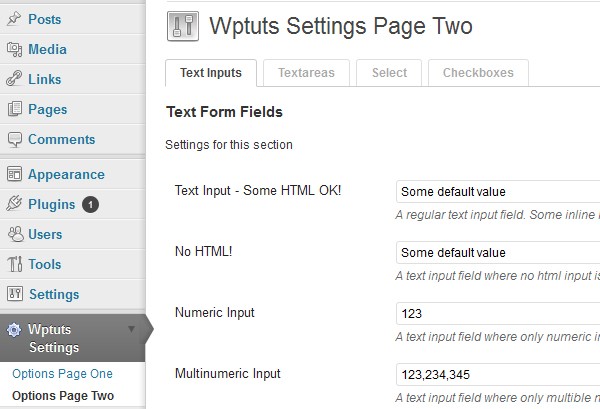
Task: Go to Options Page One
Action: pyautogui.click(x=62, y=373)
